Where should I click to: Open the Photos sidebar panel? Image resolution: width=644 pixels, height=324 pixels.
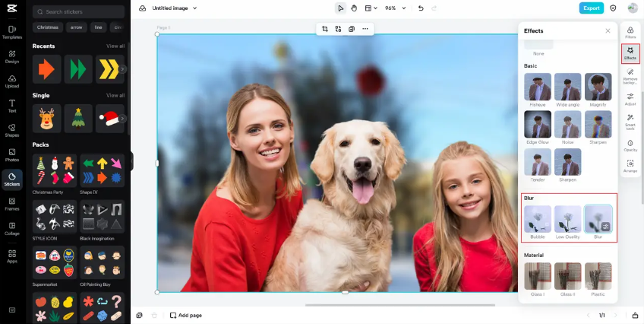12,155
